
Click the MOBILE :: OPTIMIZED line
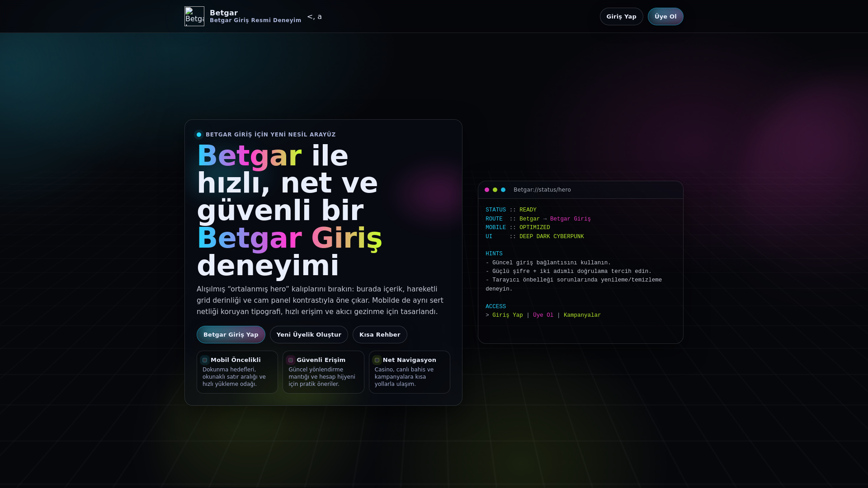tap(518, 228)
